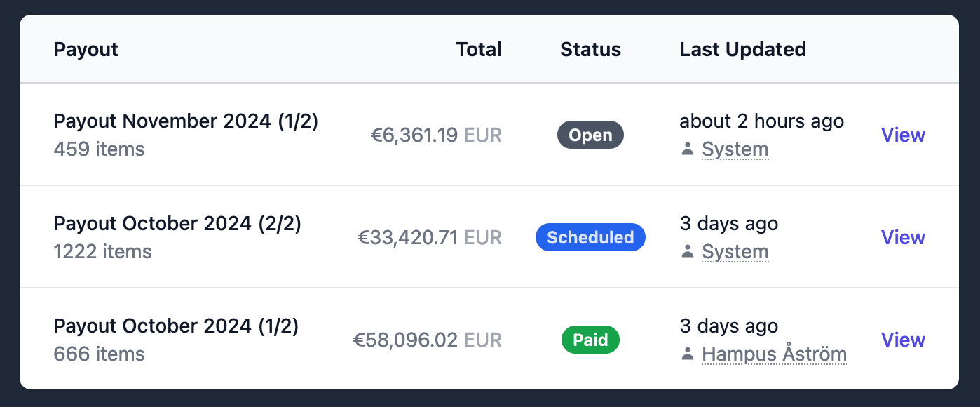Open View link for October 2024 (2/2)
Image resolution: width=980 pixels, height=407 pixels.
pyautogui.click(x=903, y=237)
